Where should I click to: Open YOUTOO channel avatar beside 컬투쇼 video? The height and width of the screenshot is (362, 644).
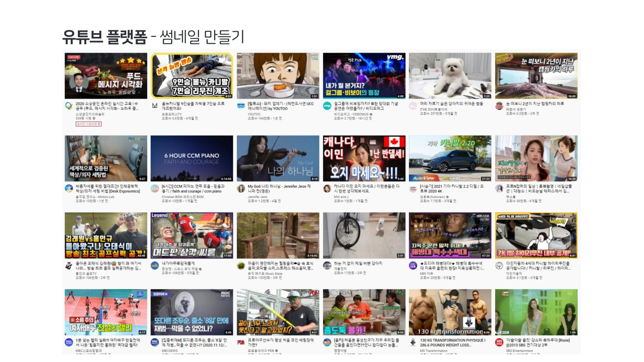point(241,106)
